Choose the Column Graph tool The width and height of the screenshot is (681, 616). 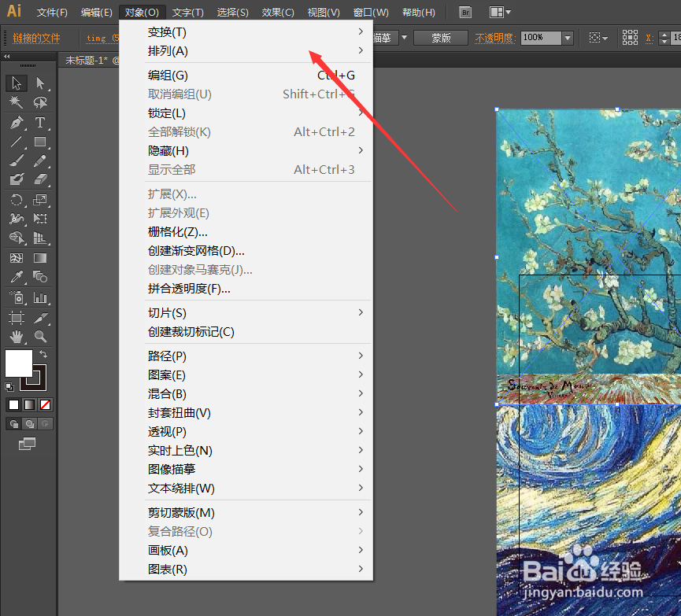point(40,297)
